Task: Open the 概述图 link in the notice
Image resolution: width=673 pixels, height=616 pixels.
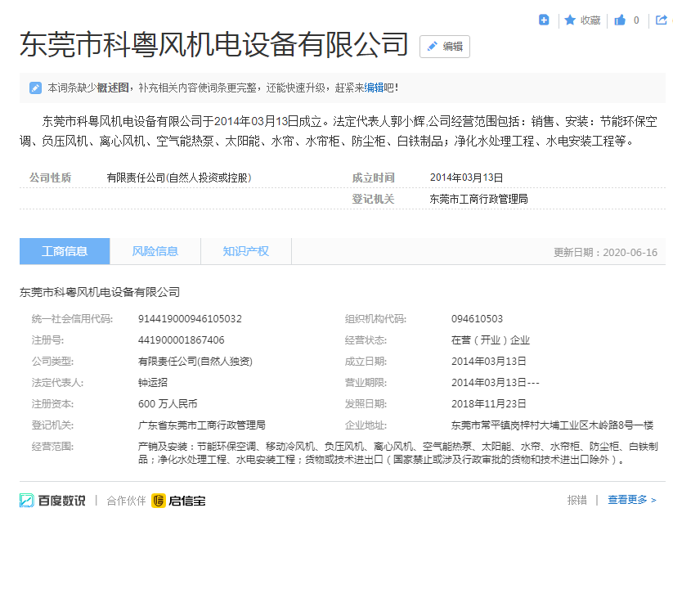Action: coord(114,88)
